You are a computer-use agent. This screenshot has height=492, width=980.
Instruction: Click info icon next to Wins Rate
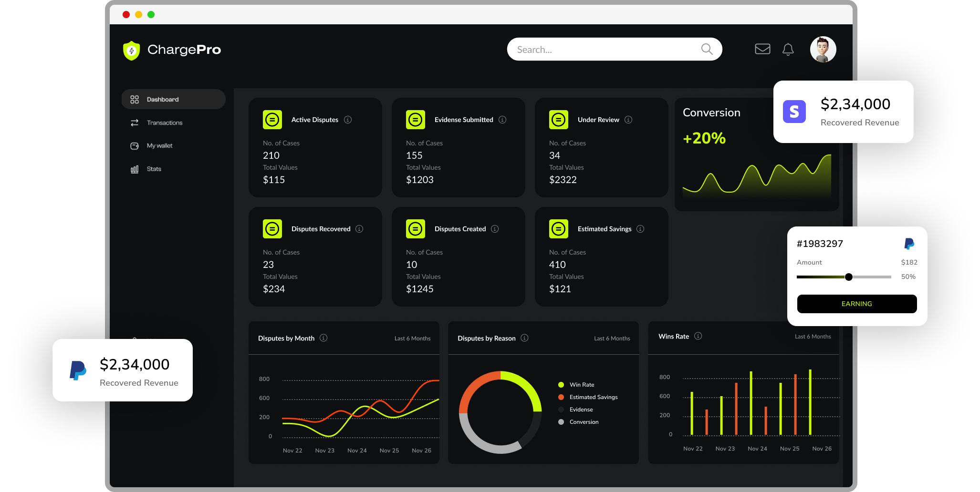(698, 336)
